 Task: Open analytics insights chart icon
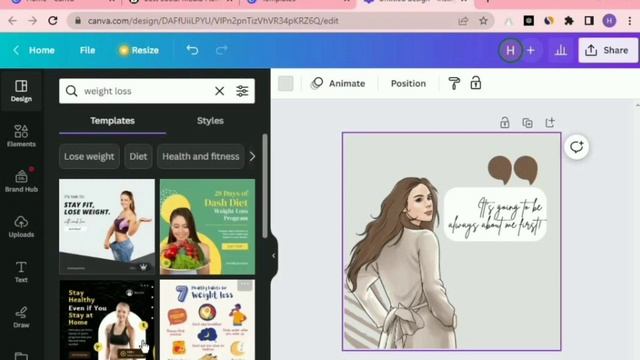tap(561, 50)
